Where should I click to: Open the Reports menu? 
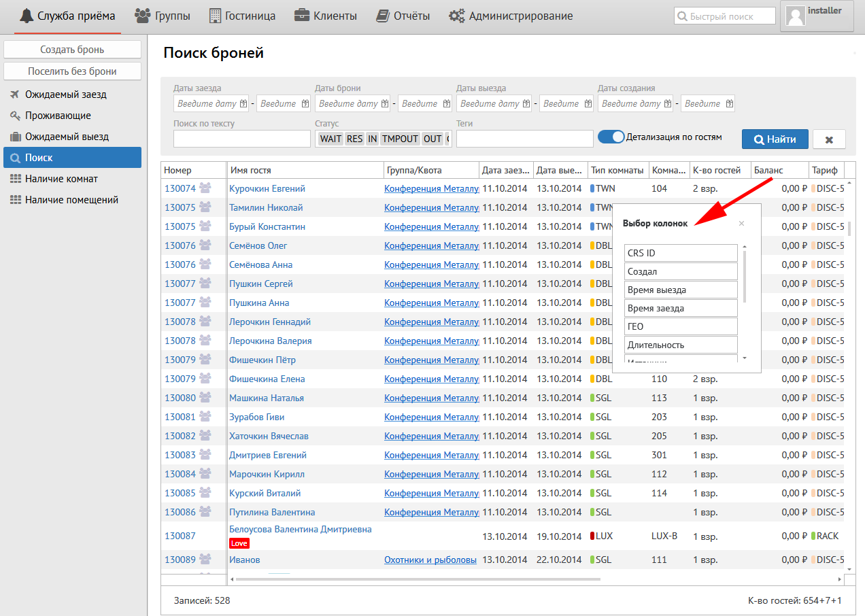coord(403,16)
